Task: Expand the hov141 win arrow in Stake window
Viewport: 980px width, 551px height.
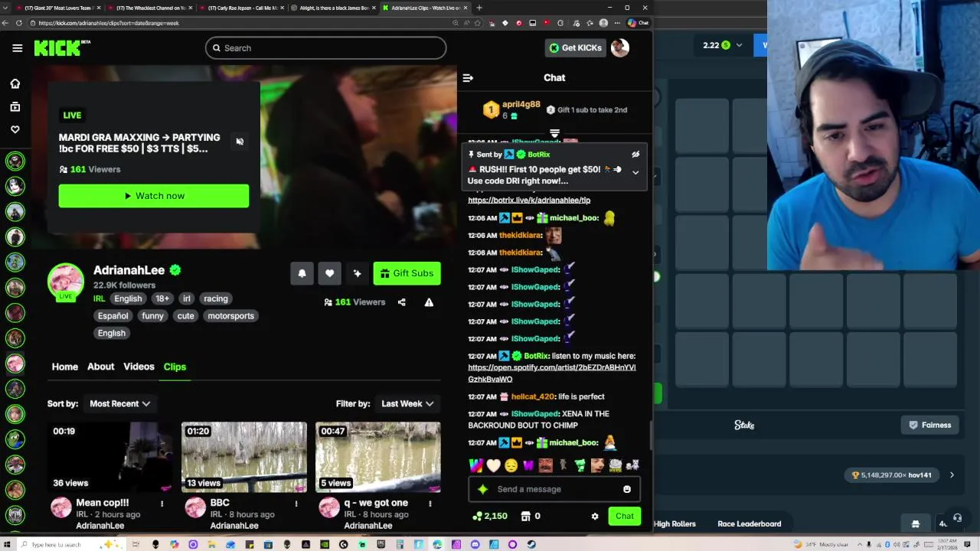Action: [952, 475]
